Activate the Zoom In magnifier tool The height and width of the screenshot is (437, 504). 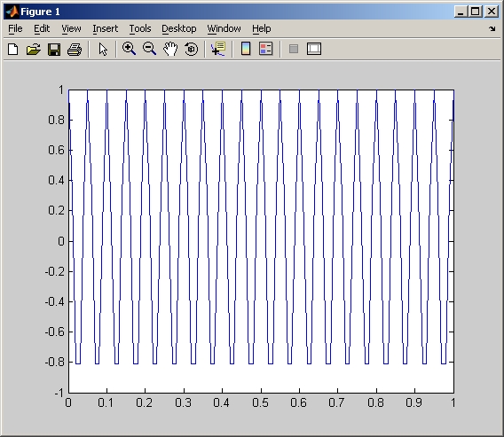click(130, 49)
